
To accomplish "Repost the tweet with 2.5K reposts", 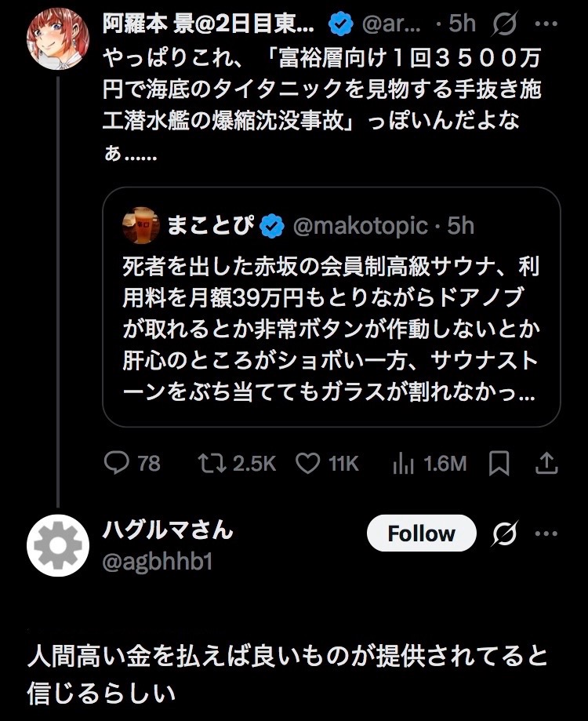I will 210,464.
